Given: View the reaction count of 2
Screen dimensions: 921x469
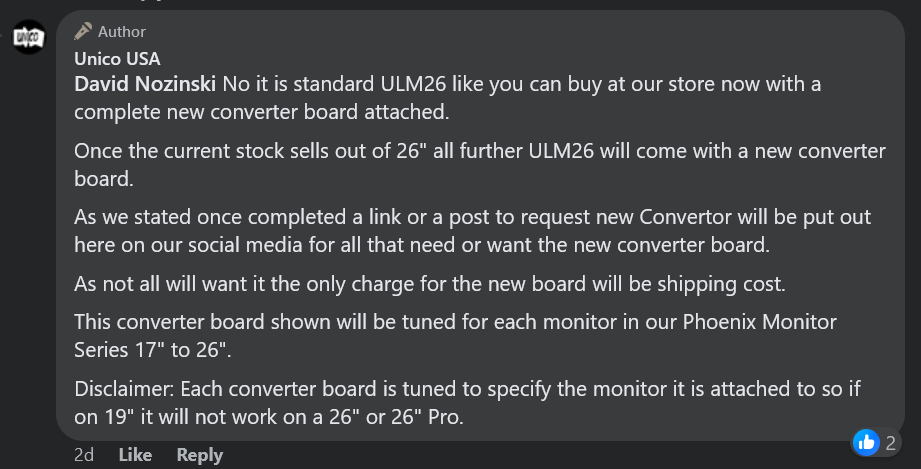Looking at the screenshot, I should click(890, 443).
